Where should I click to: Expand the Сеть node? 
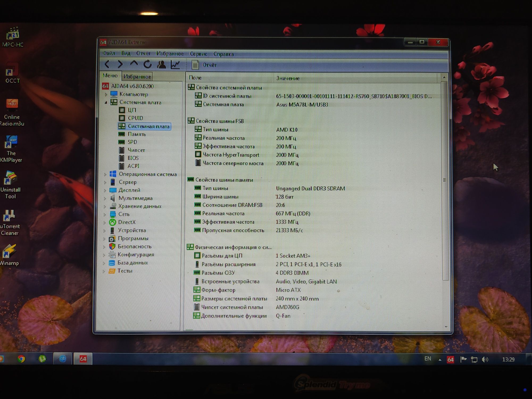[x=105, y=214]
